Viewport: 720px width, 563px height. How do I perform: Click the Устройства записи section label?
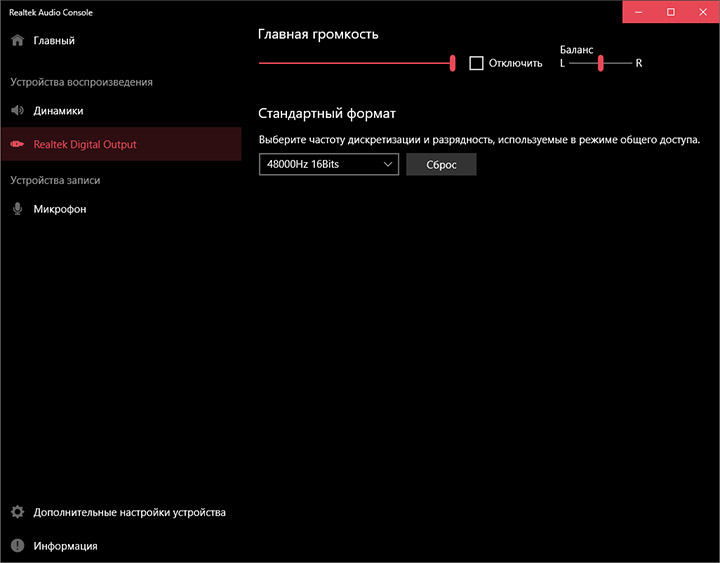(55, 180)
